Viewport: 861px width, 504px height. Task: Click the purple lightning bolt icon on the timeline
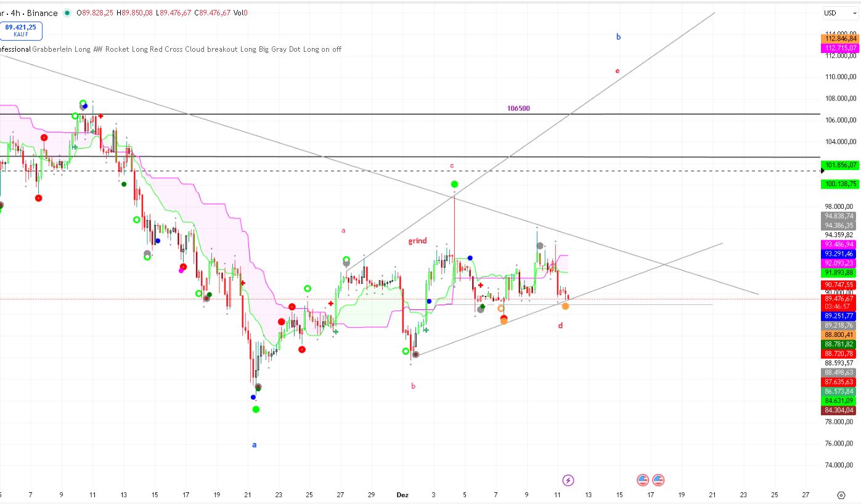[568, 480]
